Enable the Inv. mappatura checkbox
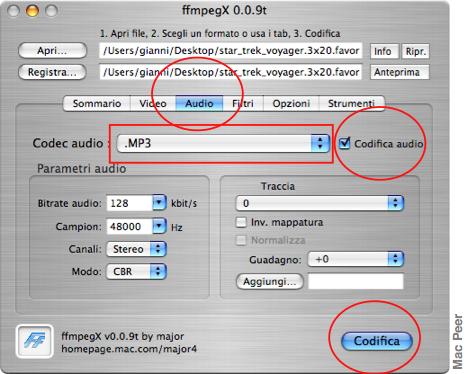 pos(241,222)
